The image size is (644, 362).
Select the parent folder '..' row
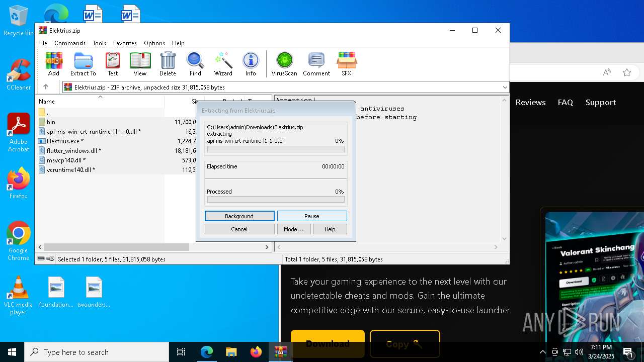pos(116,112)
